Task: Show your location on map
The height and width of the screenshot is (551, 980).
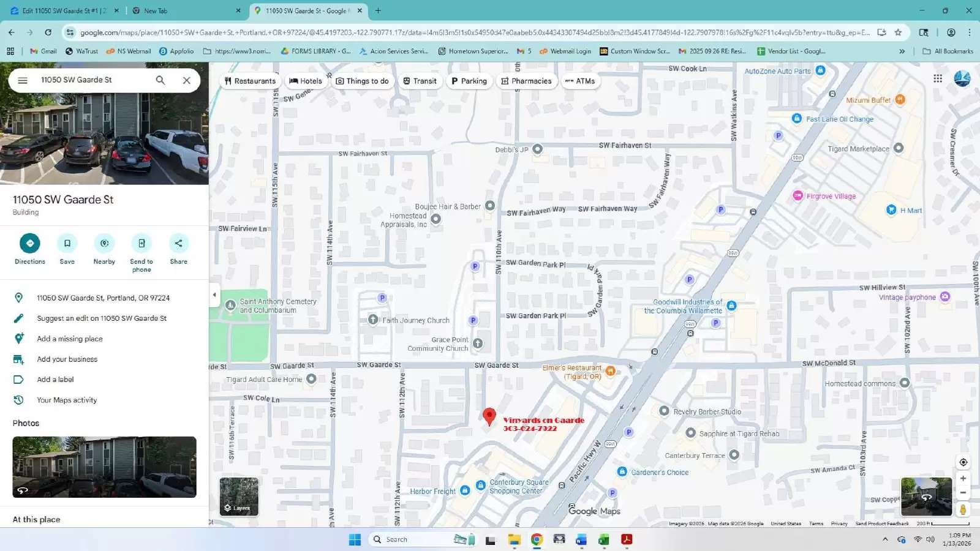Action: (963, 462)
